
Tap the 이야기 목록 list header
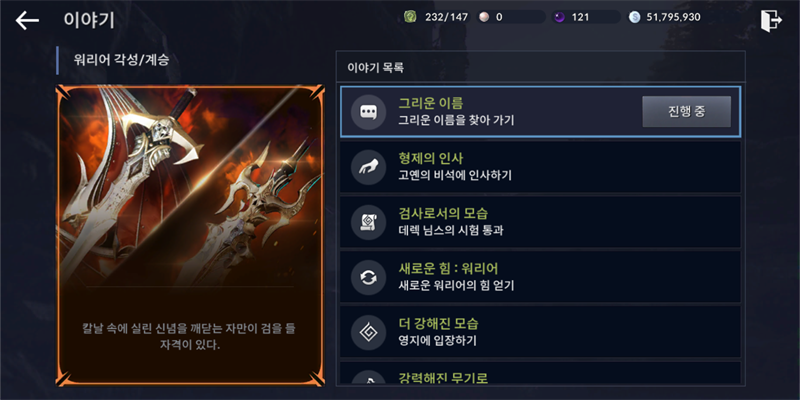(x=540, y=67)
